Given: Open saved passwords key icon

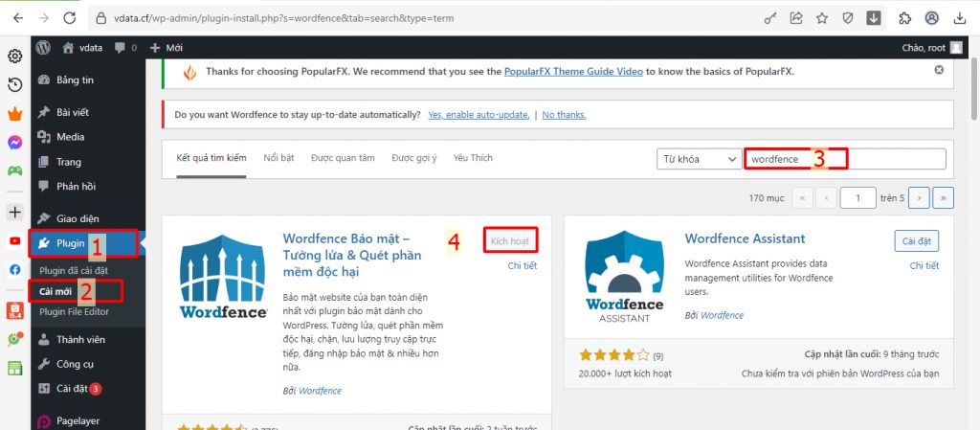Looking at the screenshot, I should 770,19.
